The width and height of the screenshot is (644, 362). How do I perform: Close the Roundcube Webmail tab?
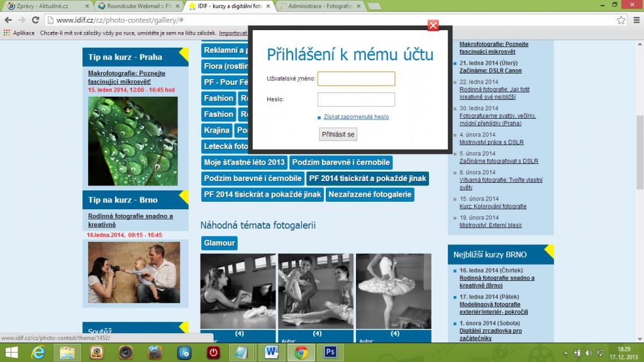(177, 6)
